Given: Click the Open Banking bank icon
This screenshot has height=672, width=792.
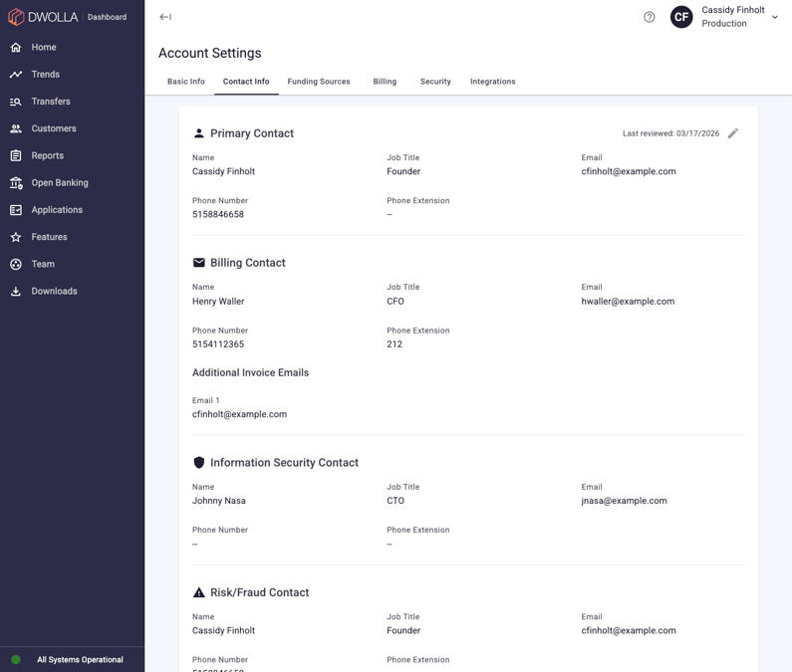Looking at the screenshot, I should click(16, 183).
